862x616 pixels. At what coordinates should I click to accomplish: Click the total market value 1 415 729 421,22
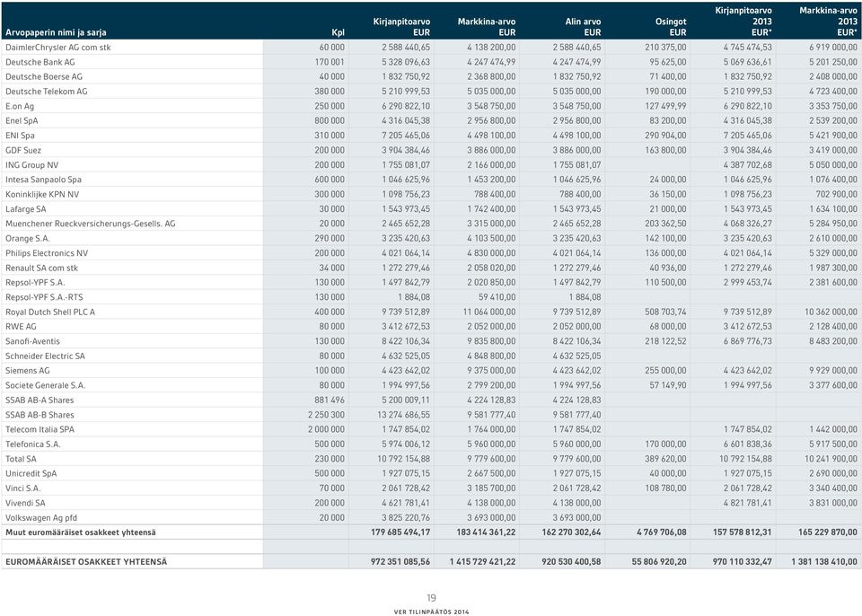click(483, 562)
